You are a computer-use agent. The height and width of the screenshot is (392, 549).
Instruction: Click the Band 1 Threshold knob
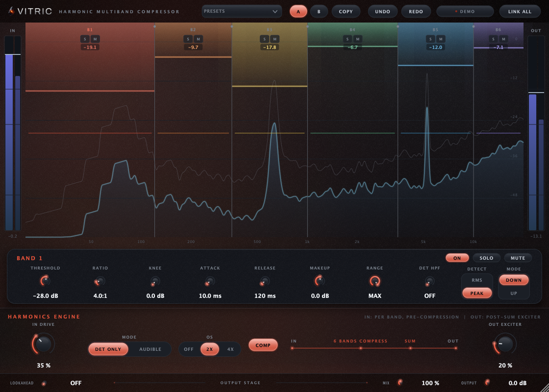click(45, 281)
